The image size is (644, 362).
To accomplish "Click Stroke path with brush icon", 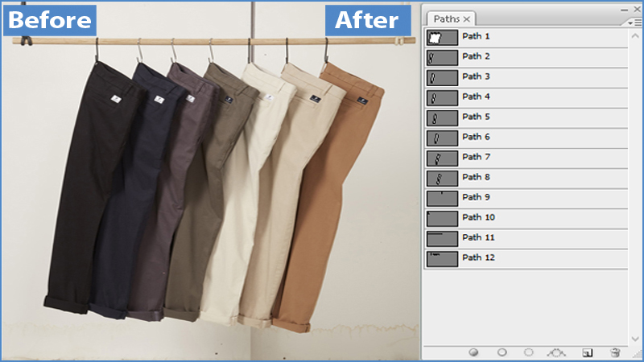I will 502,352.
